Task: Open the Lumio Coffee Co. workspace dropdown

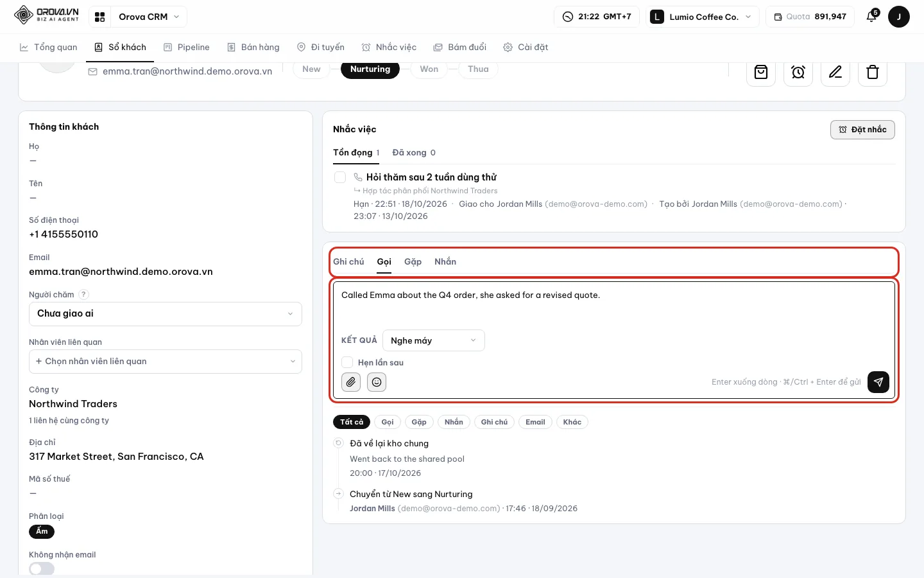Action: point(703,17)
